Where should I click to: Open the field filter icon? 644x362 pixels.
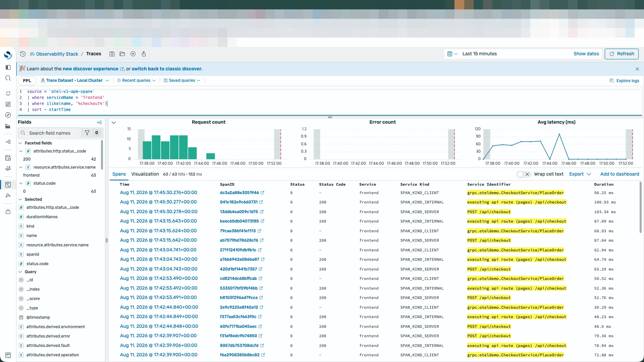[87, 133]
